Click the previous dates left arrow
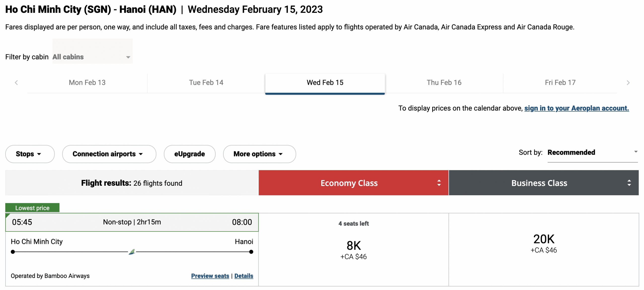The height and width of the screenshot is (290, 644). (x=16, y=83)
